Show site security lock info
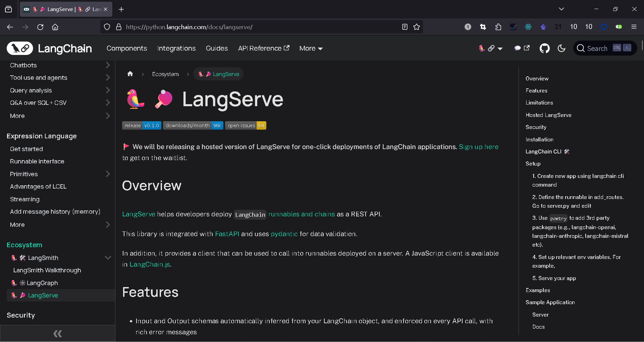This screenshot has width=644, height=342. tap(119, 27)
